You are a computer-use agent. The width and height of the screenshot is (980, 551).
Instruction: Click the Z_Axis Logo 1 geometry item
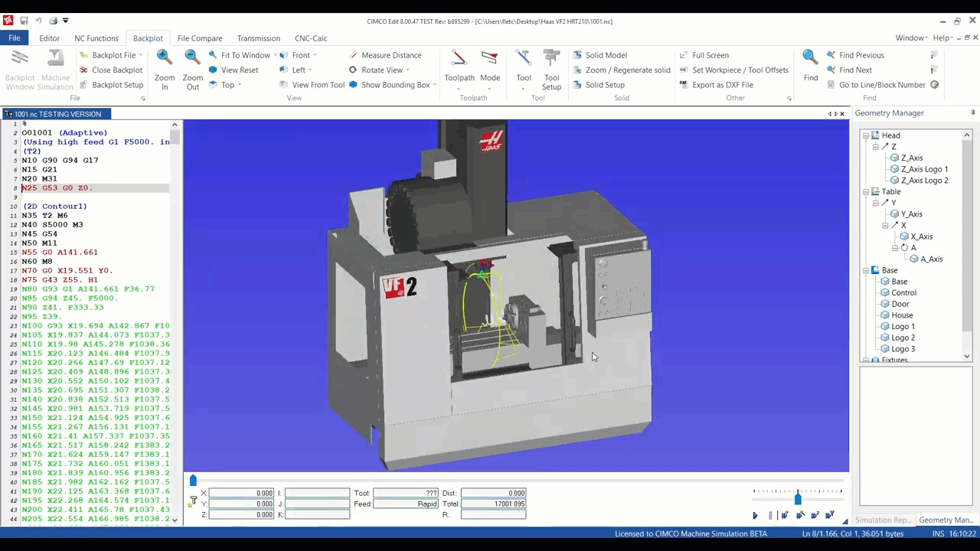tap(918, 169)
